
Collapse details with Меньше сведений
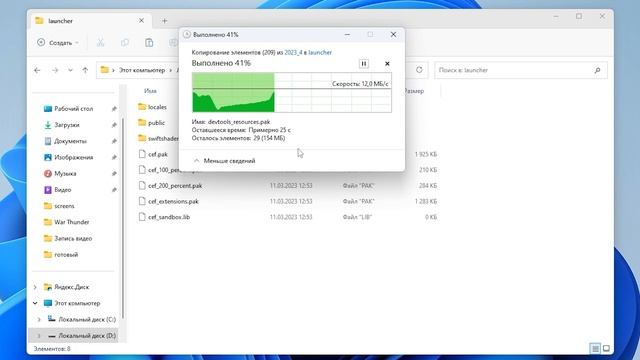[x=224, y=161]
